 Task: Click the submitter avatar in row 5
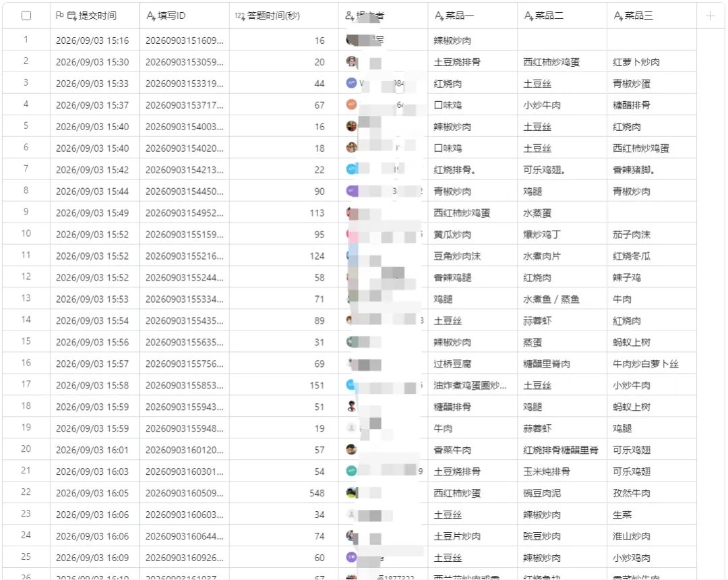(351, 126)
